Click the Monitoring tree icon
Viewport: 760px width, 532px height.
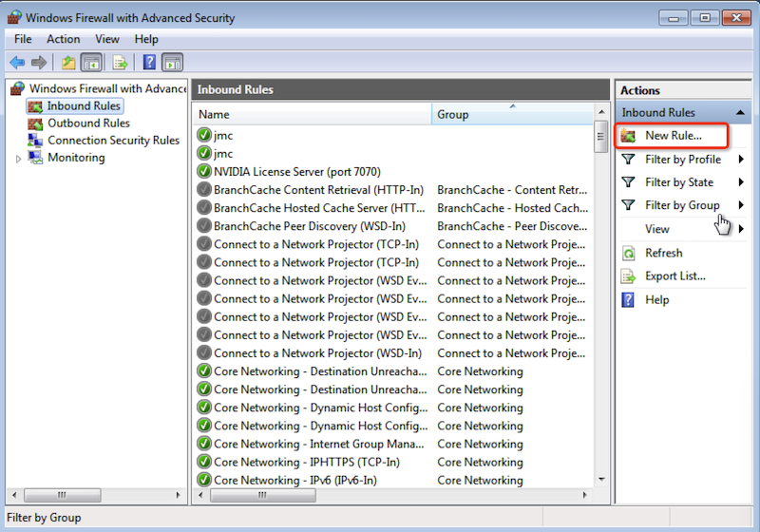coord(35,158)
